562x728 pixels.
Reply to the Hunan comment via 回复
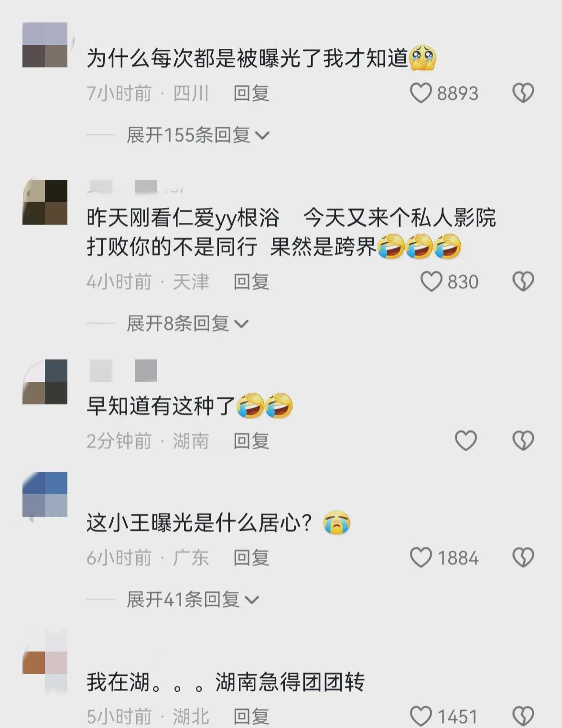pyautogui.click(x=251, y=441)
